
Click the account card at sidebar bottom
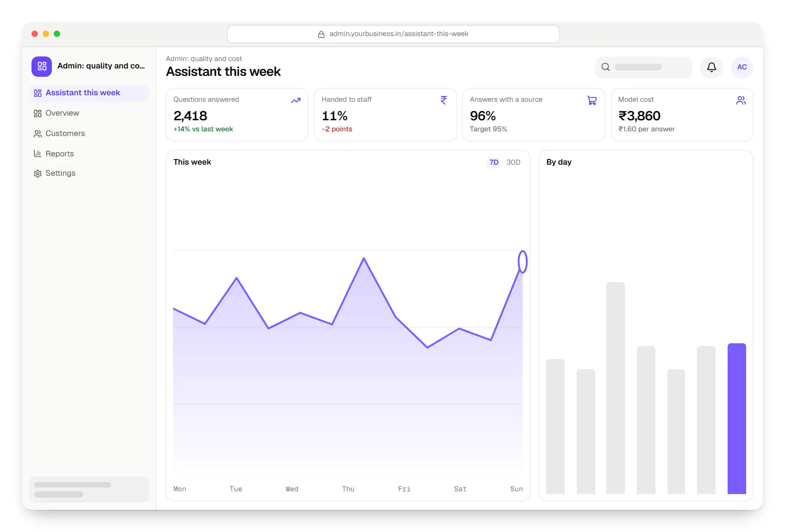click(x=89, y=489)
